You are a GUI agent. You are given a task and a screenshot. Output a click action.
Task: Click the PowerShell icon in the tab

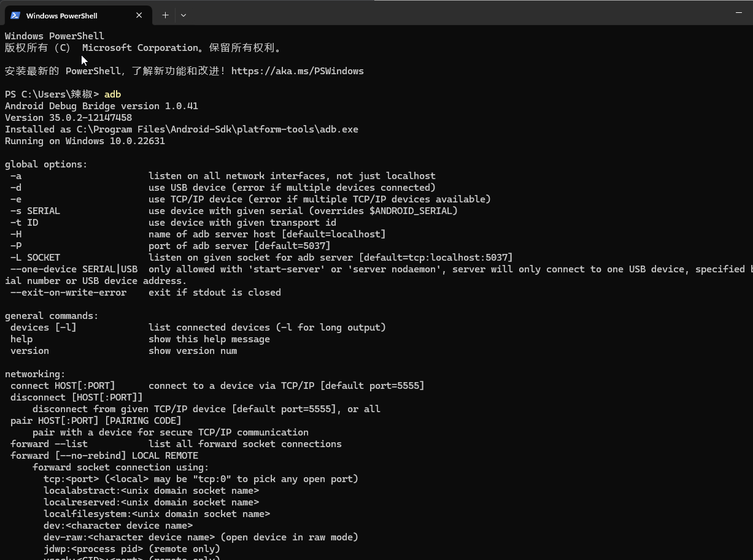point(15,15)
